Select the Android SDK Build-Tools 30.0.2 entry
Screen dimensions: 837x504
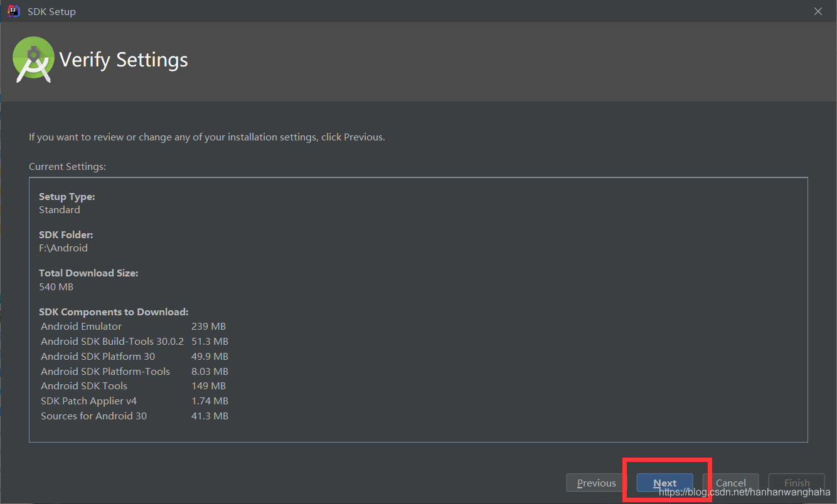(x=112, y=341)
